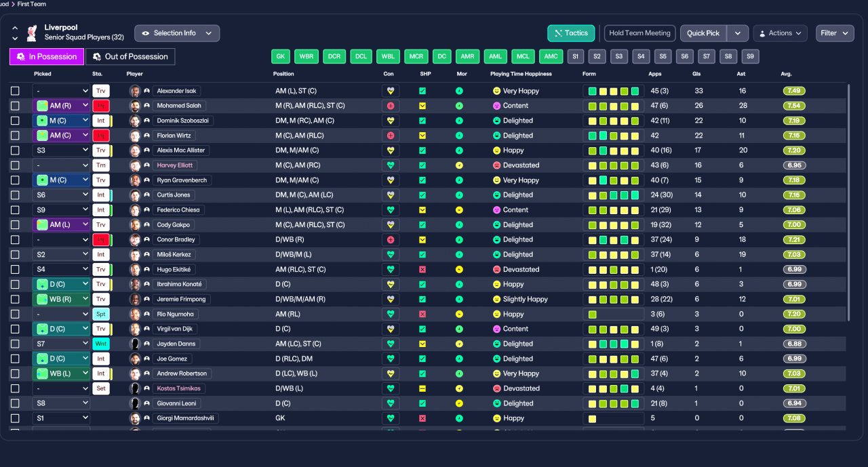This screenshot has width=868, height=467.
Task: Click Trn status badge for Harvey Elliott
Action: pyautogui.click(x=101, y=165)
